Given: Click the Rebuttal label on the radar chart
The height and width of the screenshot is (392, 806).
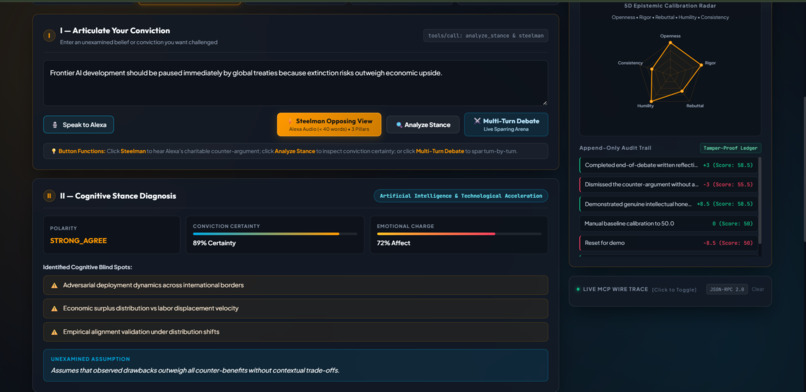Looking at the screenshot, I should pos(694,105).
